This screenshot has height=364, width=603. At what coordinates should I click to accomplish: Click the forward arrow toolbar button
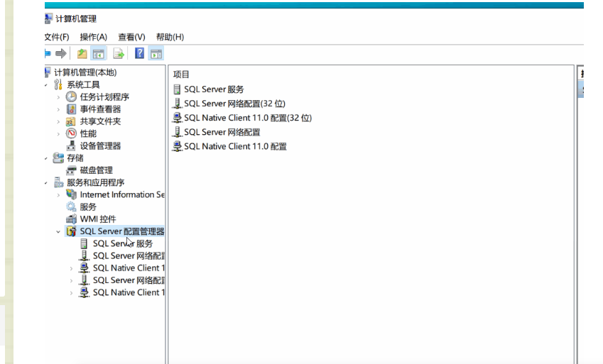point(61,53)
